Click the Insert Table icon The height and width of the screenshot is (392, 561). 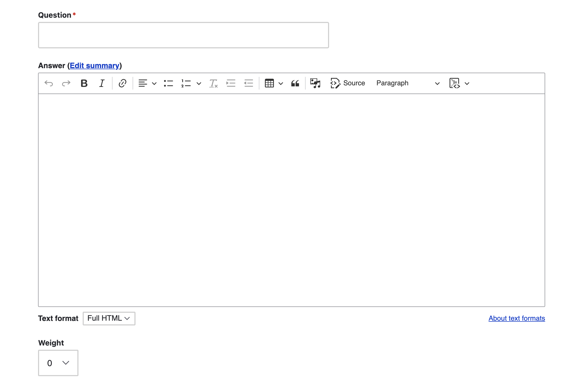pyautogui.click(x=269, y=83)
